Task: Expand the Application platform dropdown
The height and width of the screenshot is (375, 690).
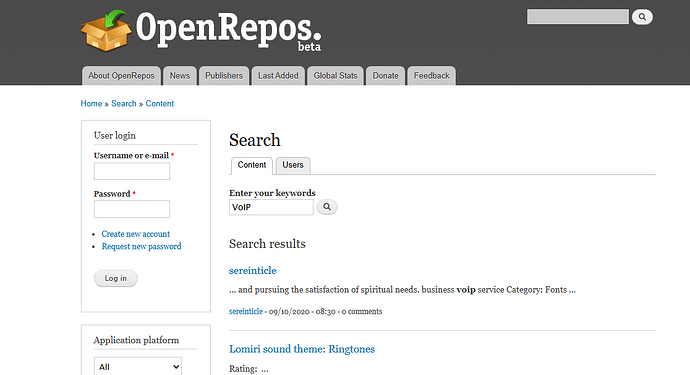Action: (x=138, y=367)
